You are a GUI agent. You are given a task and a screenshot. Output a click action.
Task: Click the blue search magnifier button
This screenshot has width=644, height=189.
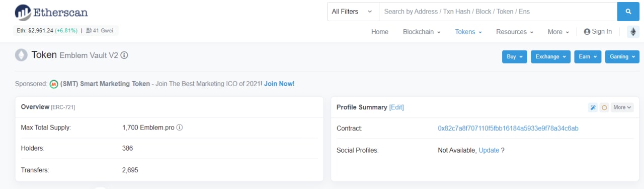click(x=628, y=12)
